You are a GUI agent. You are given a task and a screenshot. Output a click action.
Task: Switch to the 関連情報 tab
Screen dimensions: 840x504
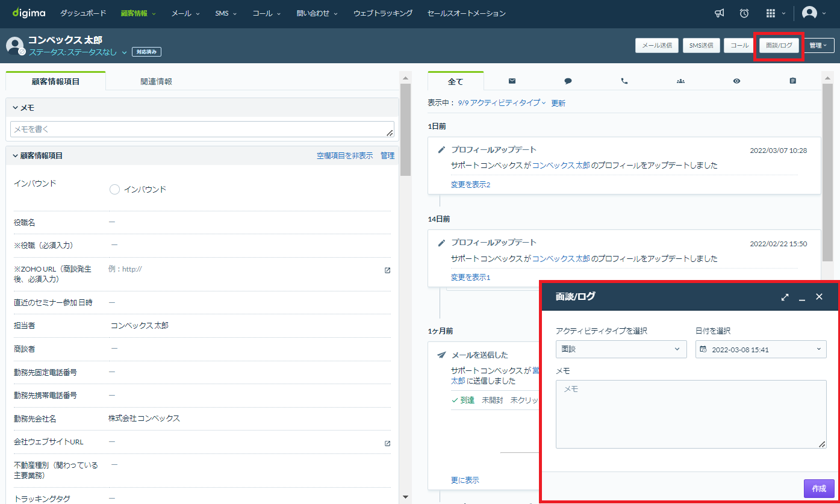156,81
